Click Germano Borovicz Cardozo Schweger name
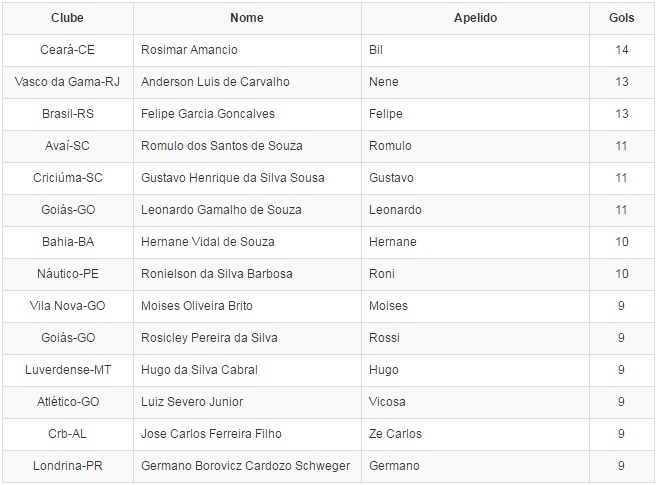The image size is (657, 485). click(246, 466)
